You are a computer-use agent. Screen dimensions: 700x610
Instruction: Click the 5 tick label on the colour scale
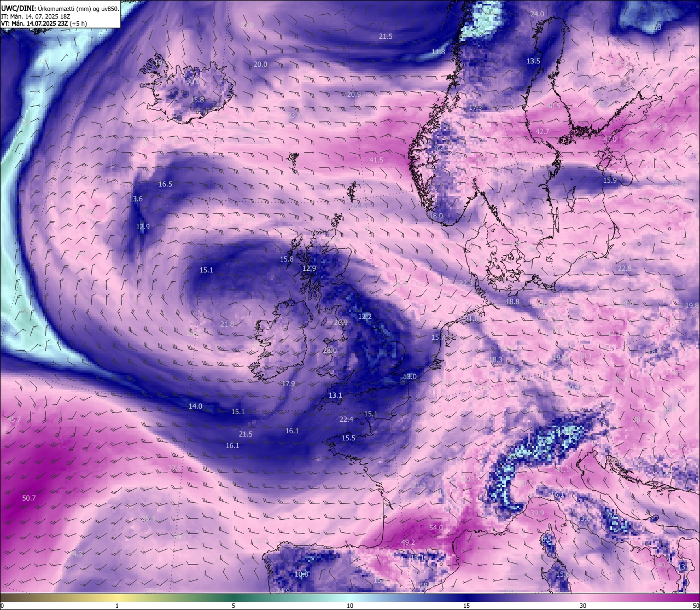coord(234,606)
